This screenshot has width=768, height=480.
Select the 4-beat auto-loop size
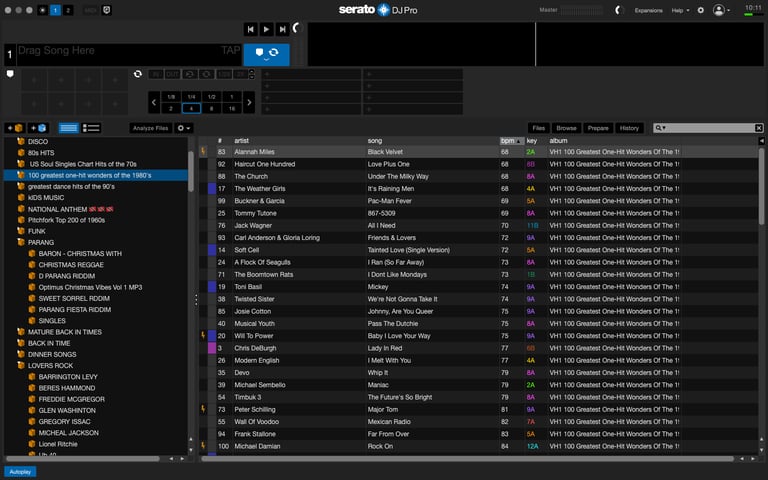[192, 108]
